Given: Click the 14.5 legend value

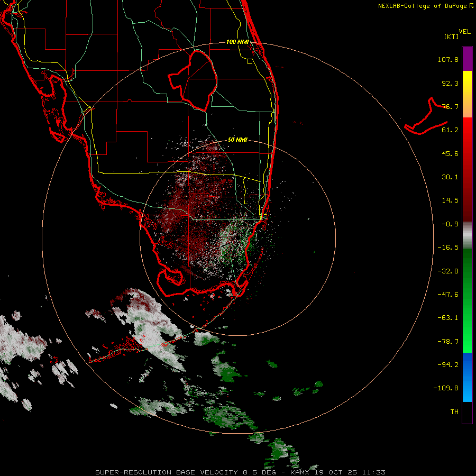Looking at the screenshot, I should pyautogui.click(x=450, y=200).
